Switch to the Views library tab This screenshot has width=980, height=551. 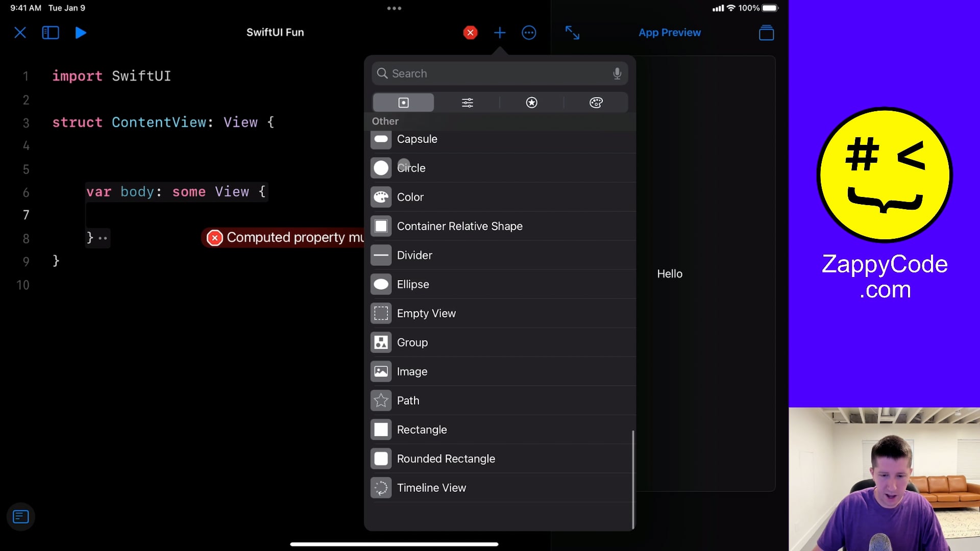[403, 103]
